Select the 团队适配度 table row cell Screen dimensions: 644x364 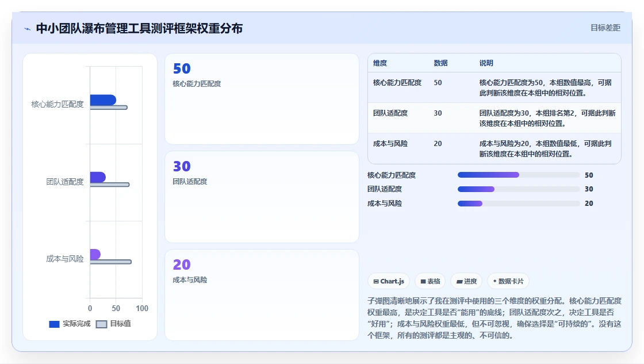pos(390,113)
